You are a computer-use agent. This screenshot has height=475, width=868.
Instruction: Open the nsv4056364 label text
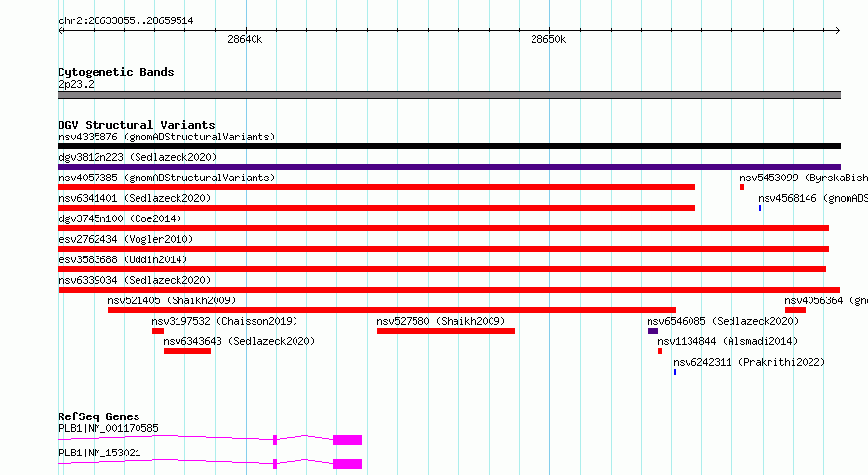[826, 300]
